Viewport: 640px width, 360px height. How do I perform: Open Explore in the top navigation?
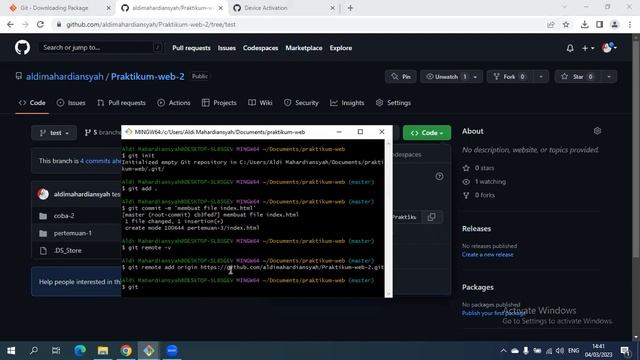[x=341, y=48]
